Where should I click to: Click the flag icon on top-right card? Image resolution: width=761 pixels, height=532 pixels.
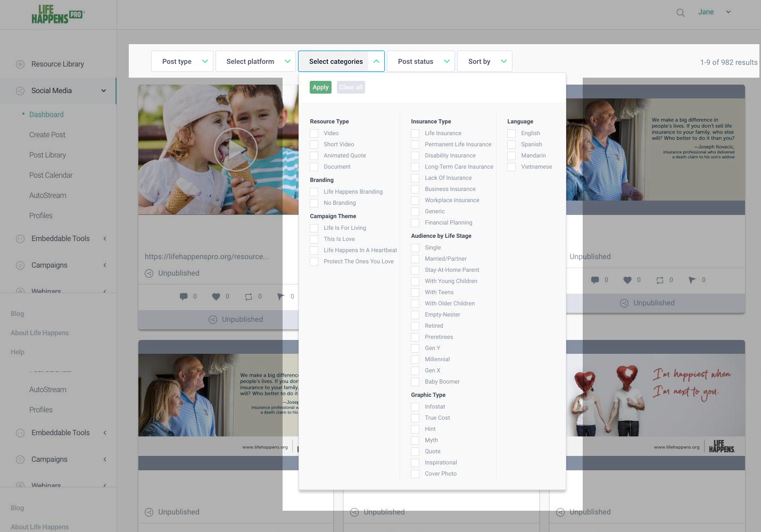[692, 280]
